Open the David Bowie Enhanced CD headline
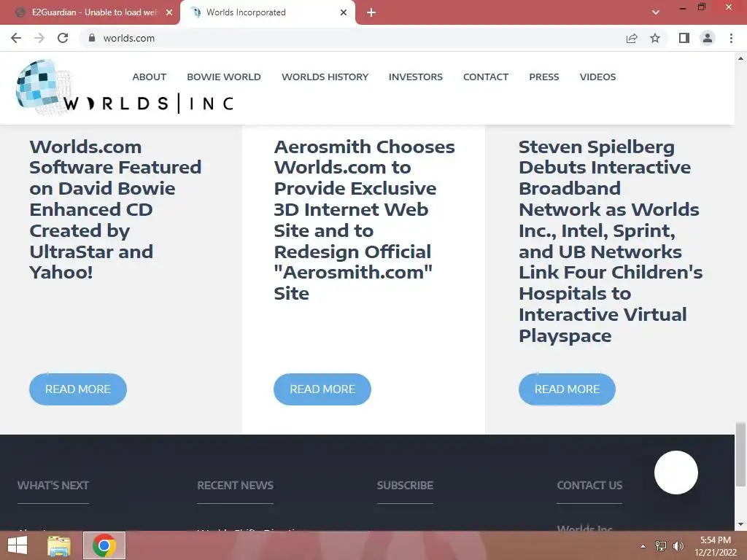747x560 pixels. 115,209
